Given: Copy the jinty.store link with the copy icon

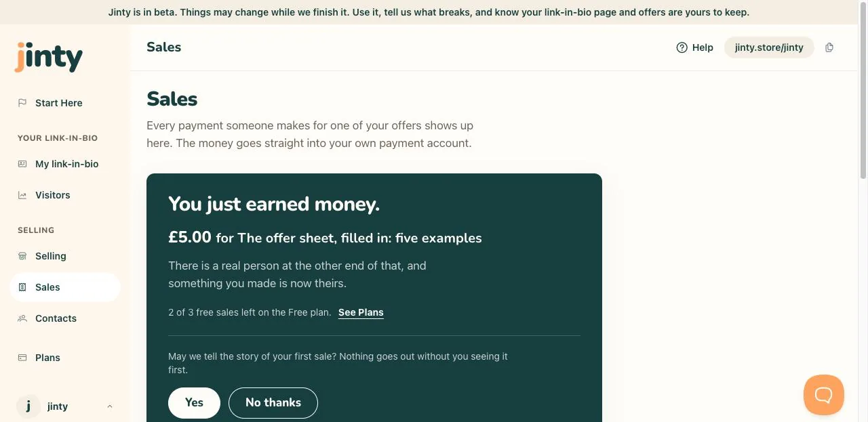Looking at the screenshot, I should tap(829, 47).
